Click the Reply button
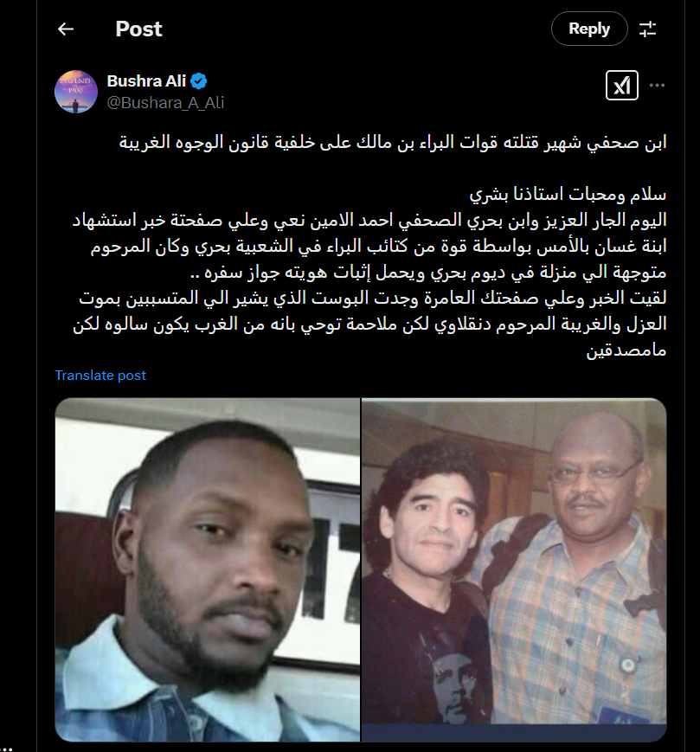 coord(589,29)
